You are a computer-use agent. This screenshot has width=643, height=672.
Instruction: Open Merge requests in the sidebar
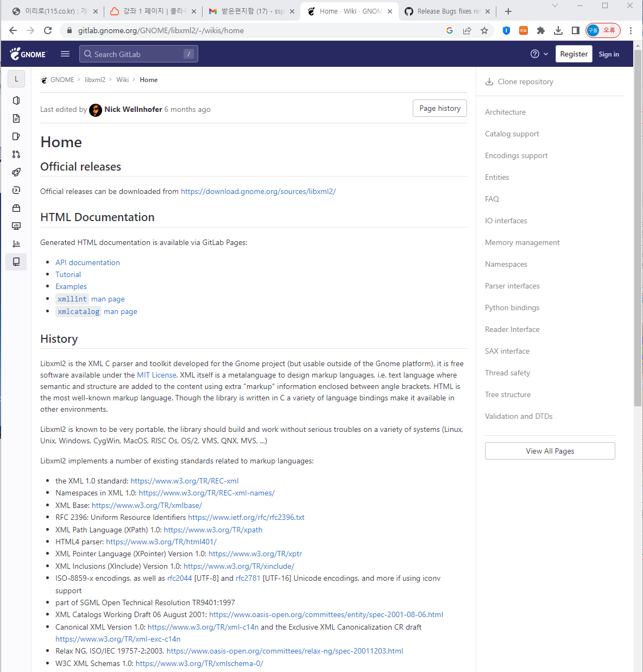(16, 154)
